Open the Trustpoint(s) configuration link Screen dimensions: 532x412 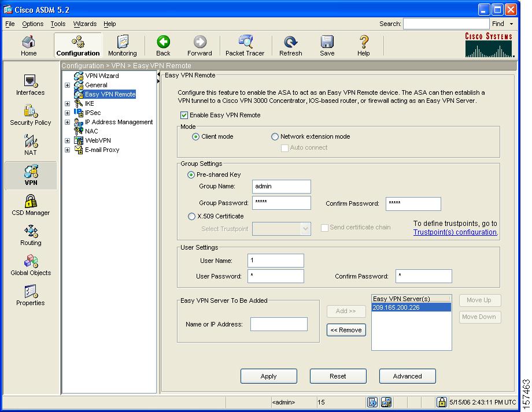(x=455, y=232)
